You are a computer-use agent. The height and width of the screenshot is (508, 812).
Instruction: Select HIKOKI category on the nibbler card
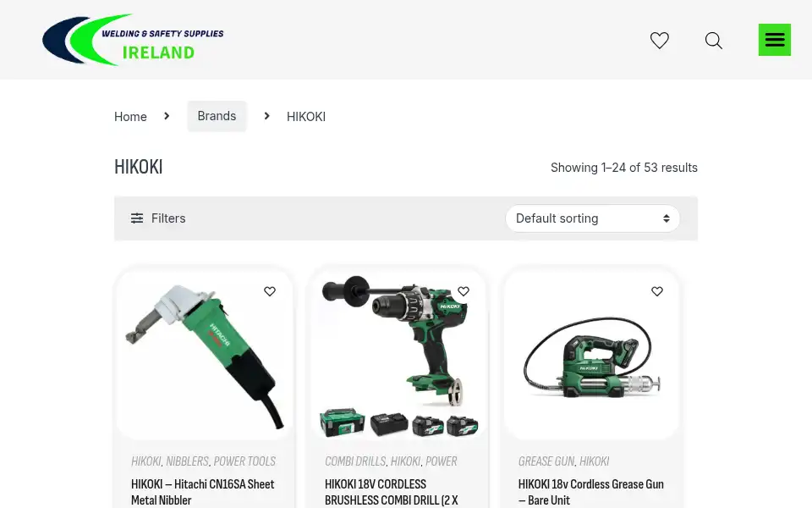(x=146, y=461)
